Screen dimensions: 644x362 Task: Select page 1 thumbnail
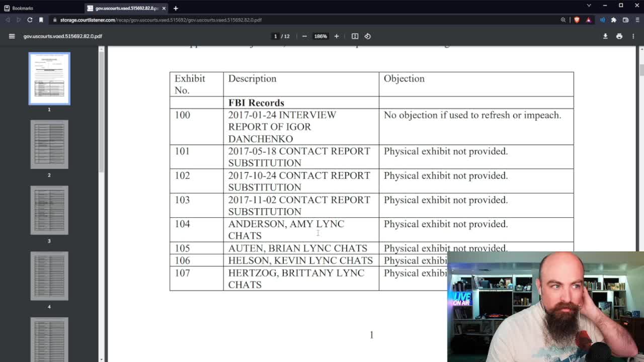[49, 78]
